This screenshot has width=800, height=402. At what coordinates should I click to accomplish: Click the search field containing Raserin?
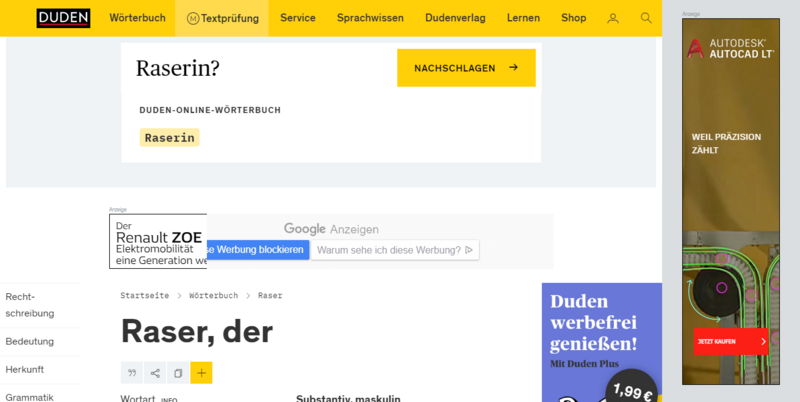click(x=259, y=68)
